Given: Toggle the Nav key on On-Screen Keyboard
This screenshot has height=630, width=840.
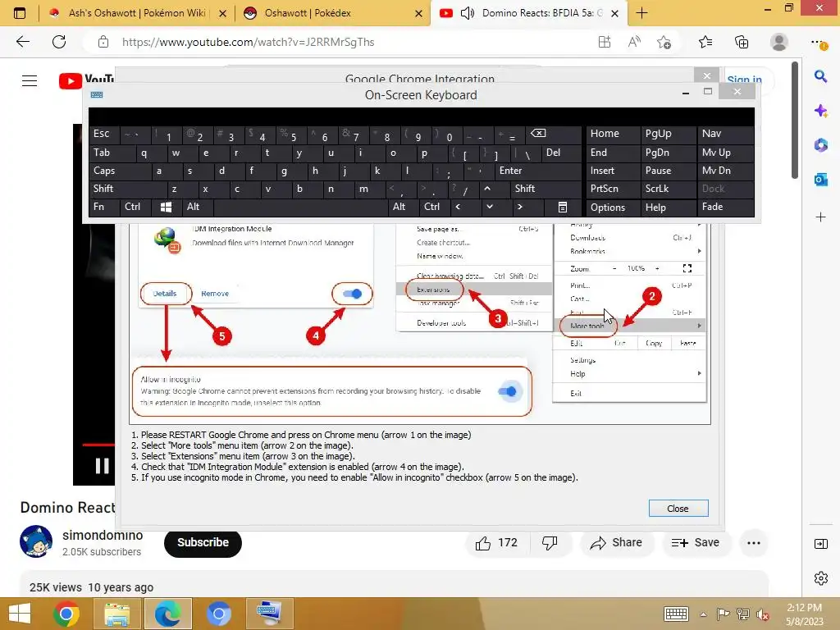Looking at the screenshot, I should click(x=725, y=134).
